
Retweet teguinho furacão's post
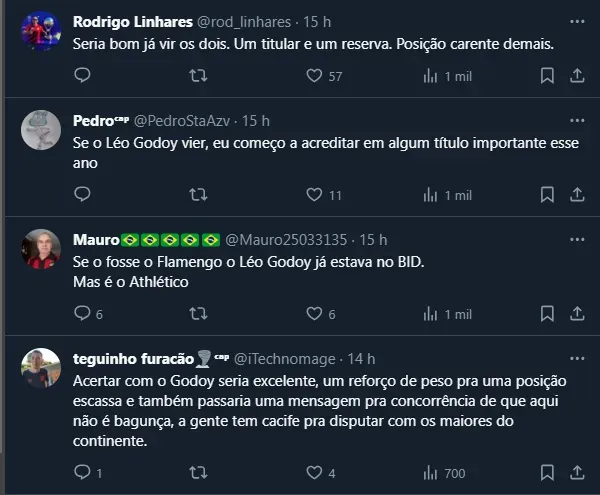198,472
